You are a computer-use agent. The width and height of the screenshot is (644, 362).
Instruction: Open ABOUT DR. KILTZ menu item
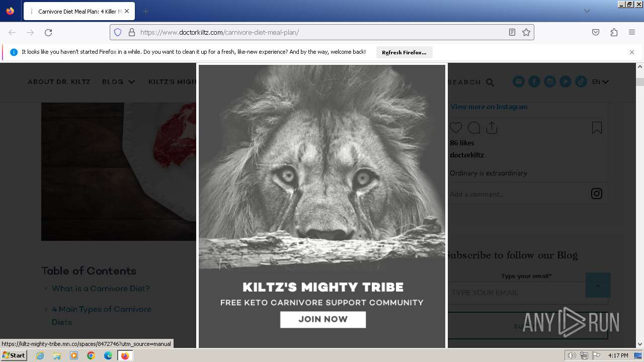point(59,81)
